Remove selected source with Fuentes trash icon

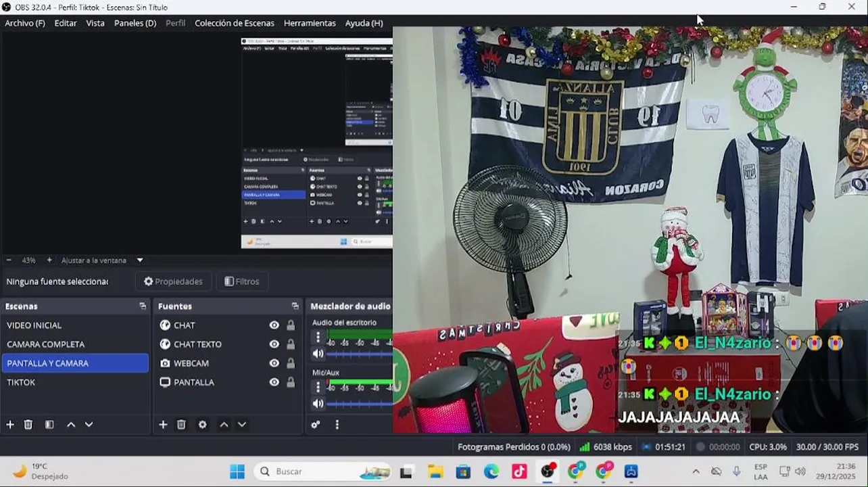pyautogui.click(x=181, y=425)
